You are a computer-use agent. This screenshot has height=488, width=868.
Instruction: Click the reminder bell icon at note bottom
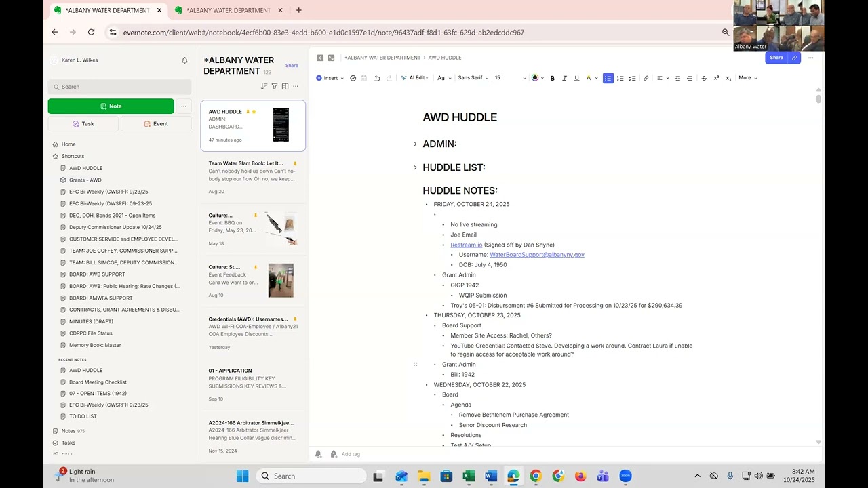[x=319, y=454]
